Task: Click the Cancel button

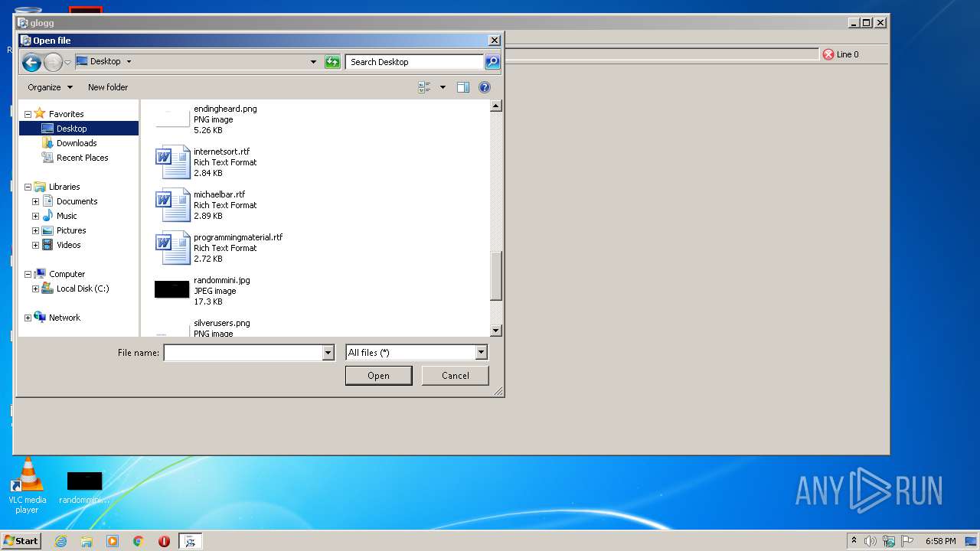Action: (x=456, y=376)
